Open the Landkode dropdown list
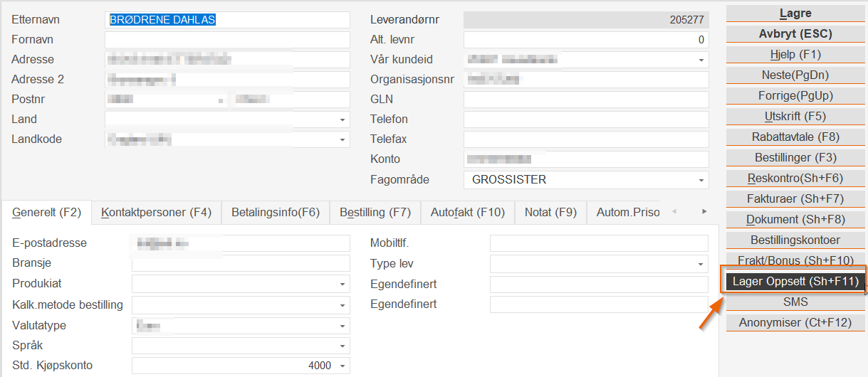Screen dimensions: 868x377 coord(343,139)
